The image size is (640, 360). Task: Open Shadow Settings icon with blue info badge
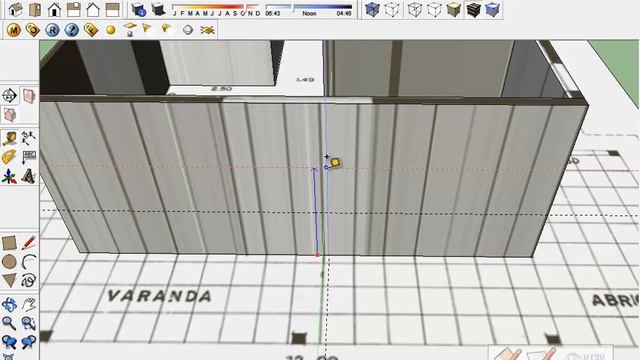point(139,9)
